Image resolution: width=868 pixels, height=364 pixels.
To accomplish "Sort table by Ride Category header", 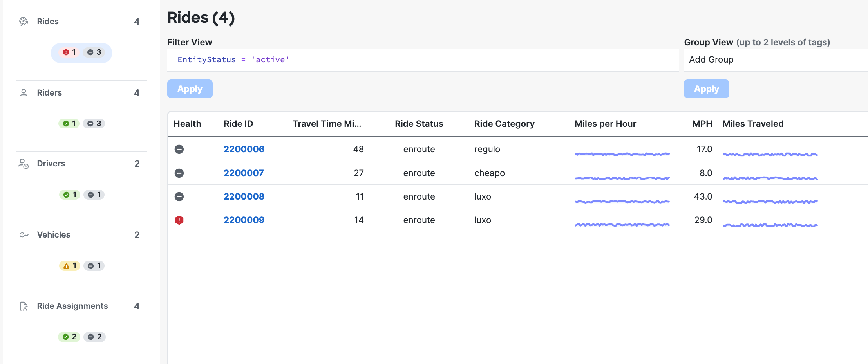I will click(504, 124).
